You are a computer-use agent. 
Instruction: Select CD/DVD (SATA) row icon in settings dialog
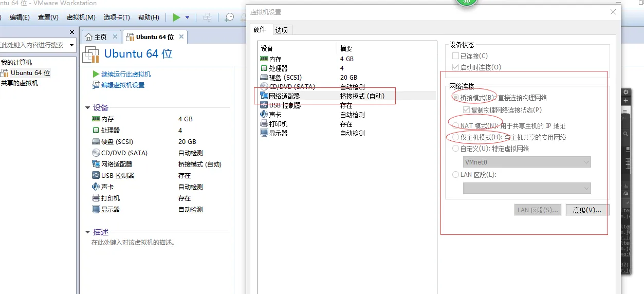click(264, 87)
